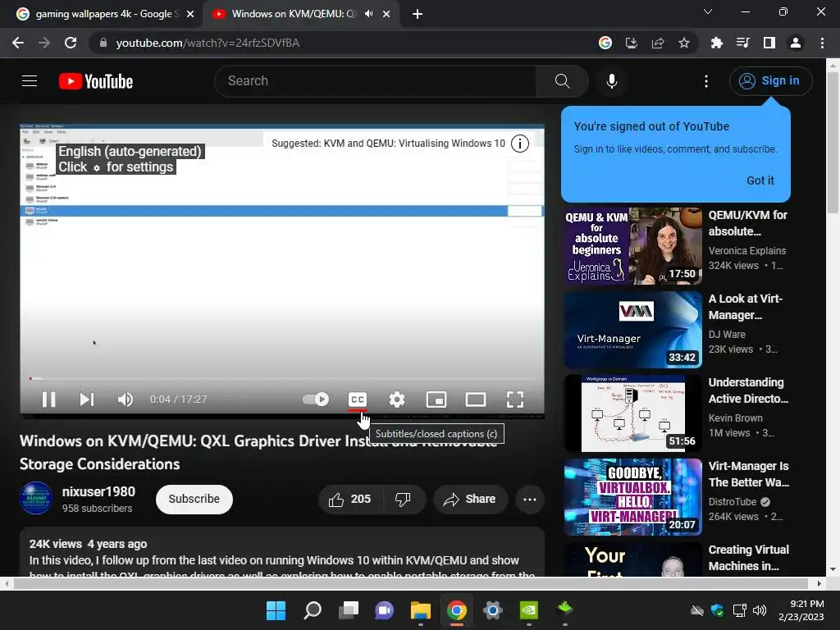This screenshot has width=840, height=630.
Task: Switch to miniplayer mode
Action: [x=436, y=399]
